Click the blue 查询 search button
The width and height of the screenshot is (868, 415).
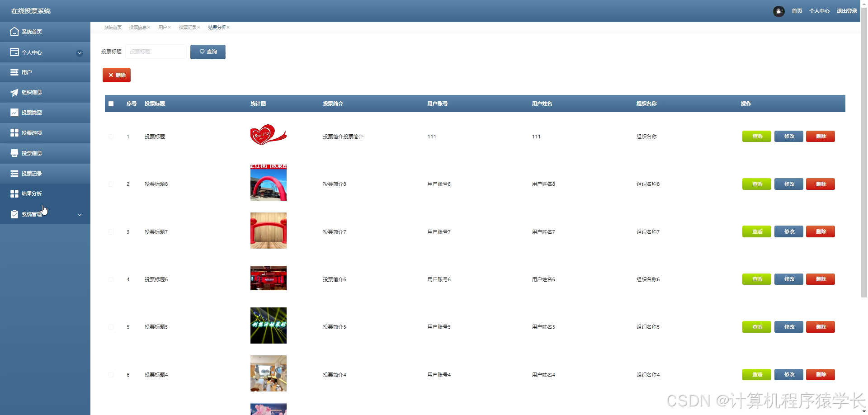208,52
